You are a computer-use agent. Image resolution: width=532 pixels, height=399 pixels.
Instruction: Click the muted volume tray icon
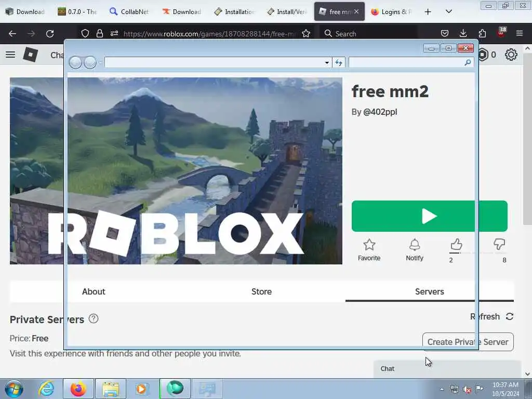[x=467, y=390]
